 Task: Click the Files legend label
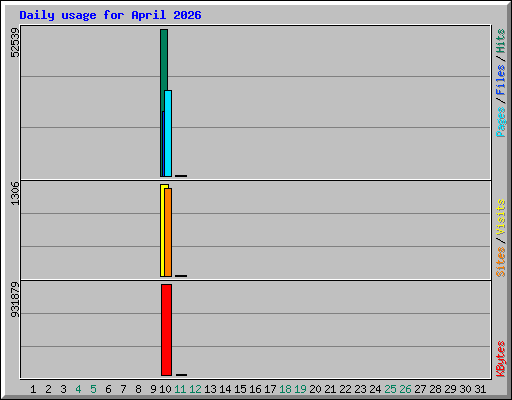tap(500, 80)
